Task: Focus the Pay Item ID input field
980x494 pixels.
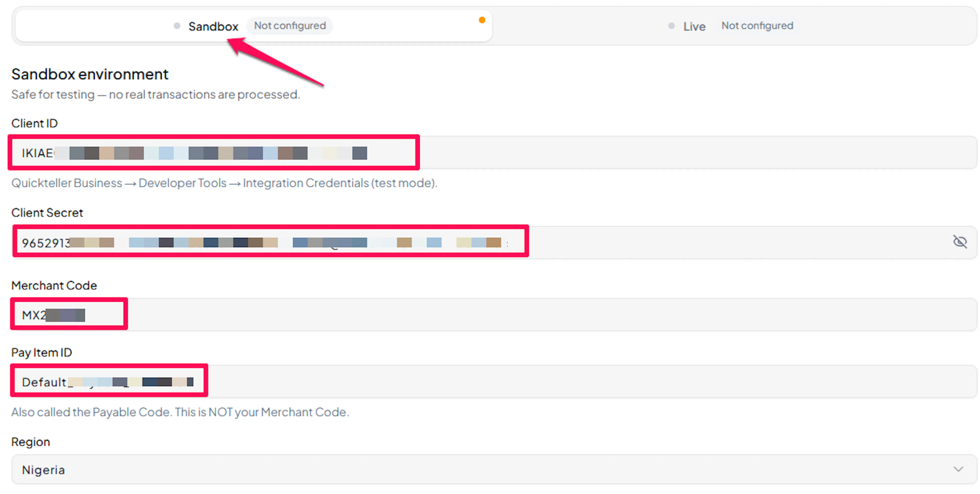Action: 494,381
